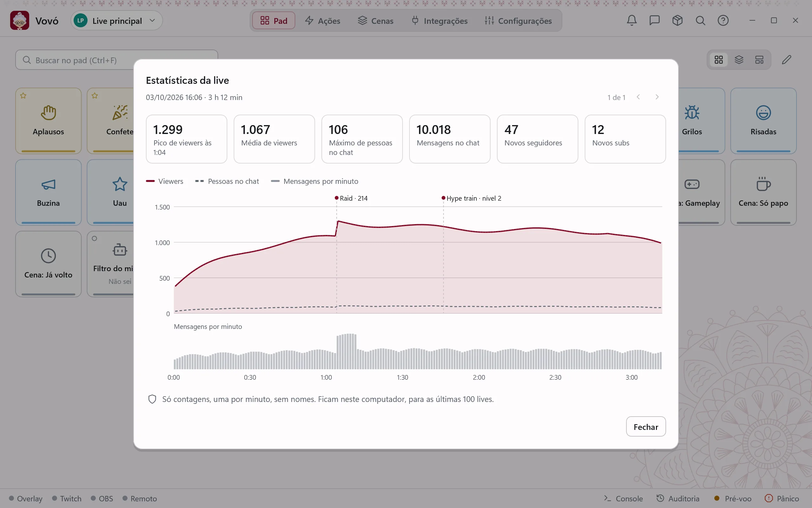Toggle Mensagens por minuto legend series
The image size is (812, 508).
pyautogui.click(x=314, y=181)
